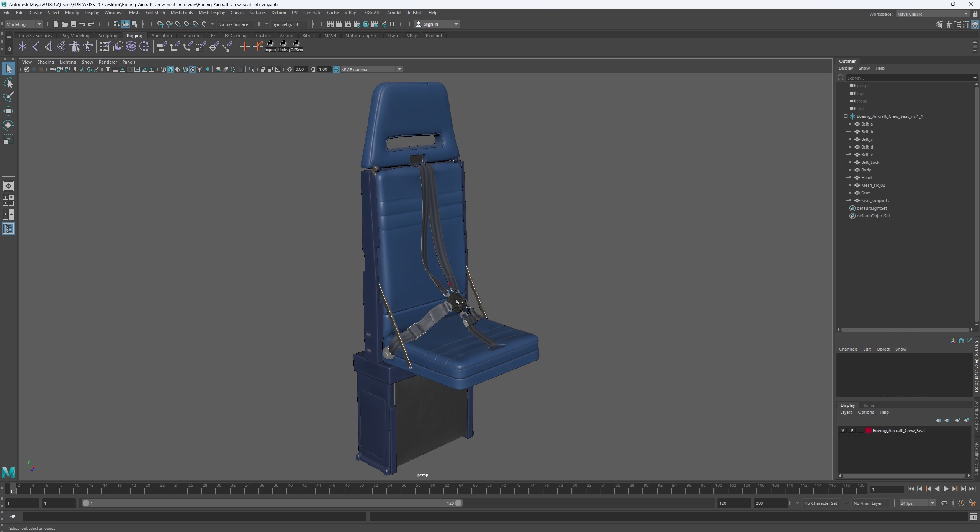
Task: Toggle sRGB gamma view transform button
Action: click(x=336, y=69)
